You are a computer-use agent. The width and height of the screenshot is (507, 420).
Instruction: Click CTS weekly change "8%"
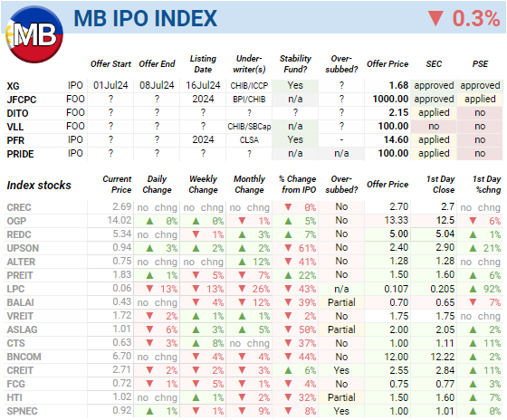click(x=218, y=343)
